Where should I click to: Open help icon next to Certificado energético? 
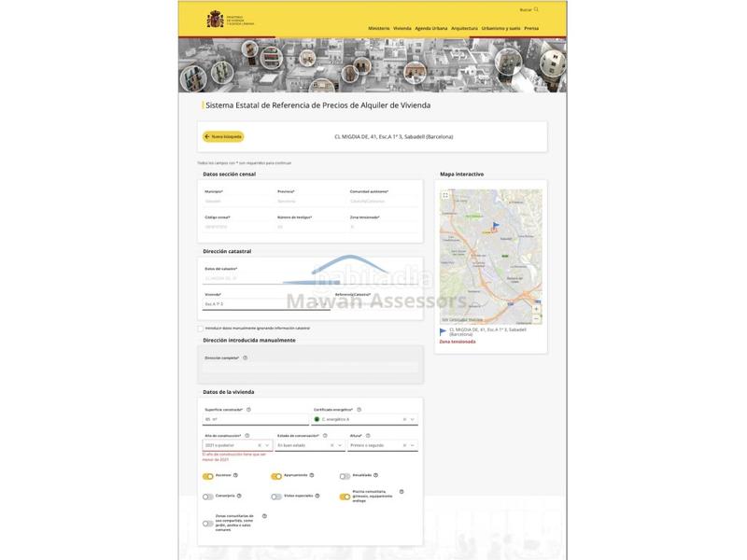359,409
